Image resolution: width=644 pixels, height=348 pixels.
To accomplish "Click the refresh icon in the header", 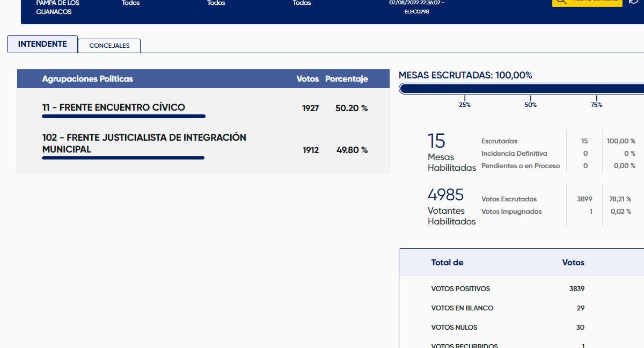I will coord(634,2).
